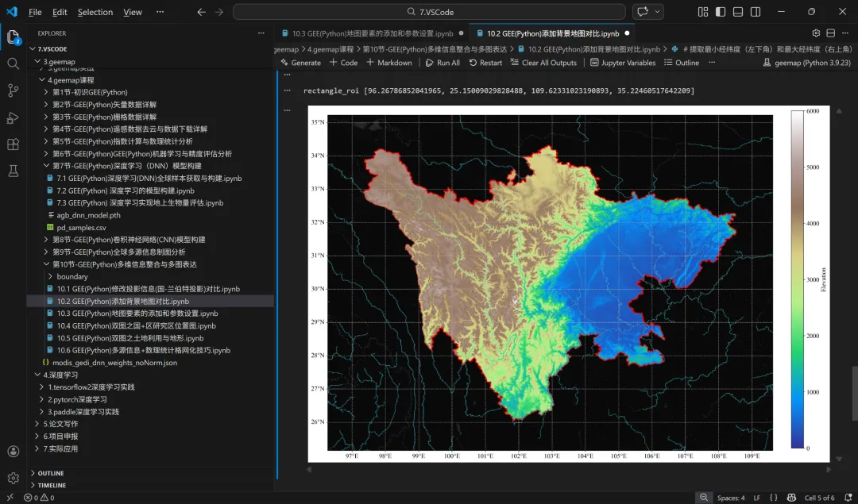Open the Testing flask view
858x504 pixels.
pyautogui.click(x=14, y=171)
